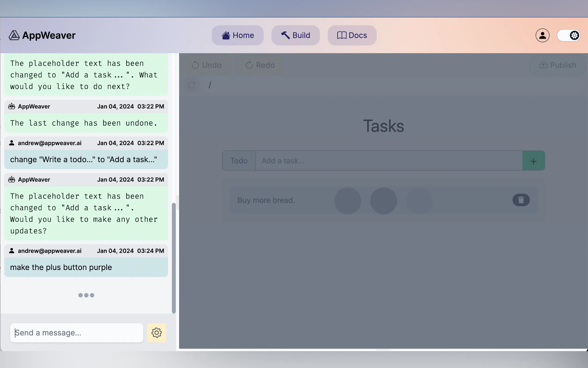Click the chat settings gear button
Image resolution: width=588 pixels, height=368 pixels.
(x=156, y=333)
